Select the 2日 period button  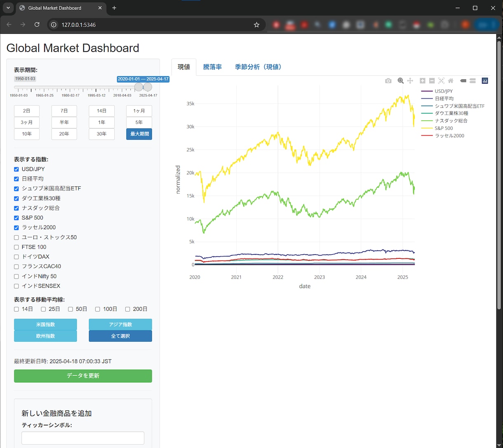click(x=27, y=111)
